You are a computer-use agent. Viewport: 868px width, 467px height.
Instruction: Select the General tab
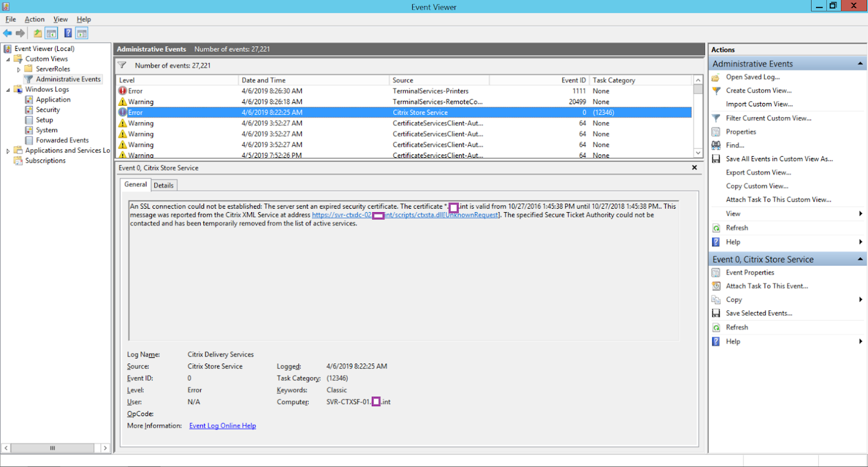135,185
